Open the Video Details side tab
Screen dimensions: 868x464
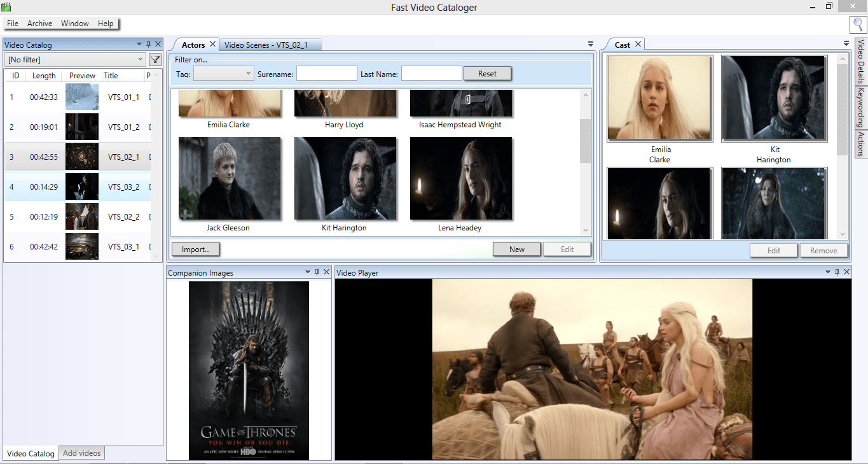[861, 62]
